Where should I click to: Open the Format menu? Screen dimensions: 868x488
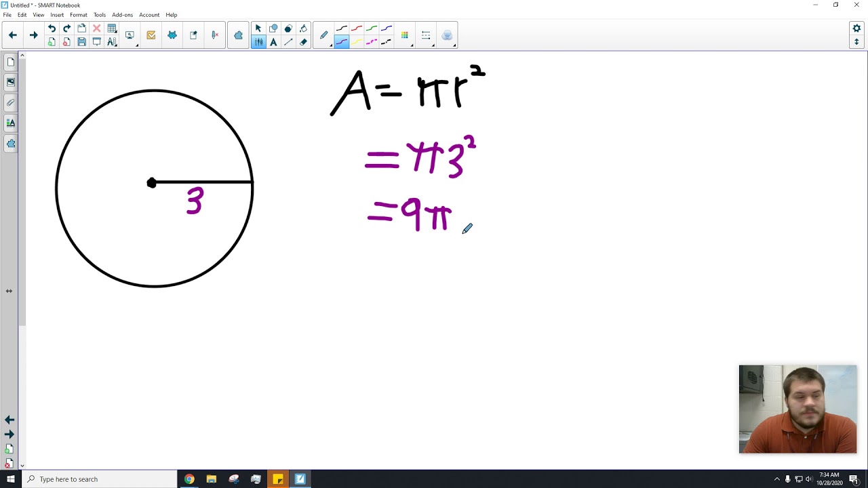click(x=79, y=15)
